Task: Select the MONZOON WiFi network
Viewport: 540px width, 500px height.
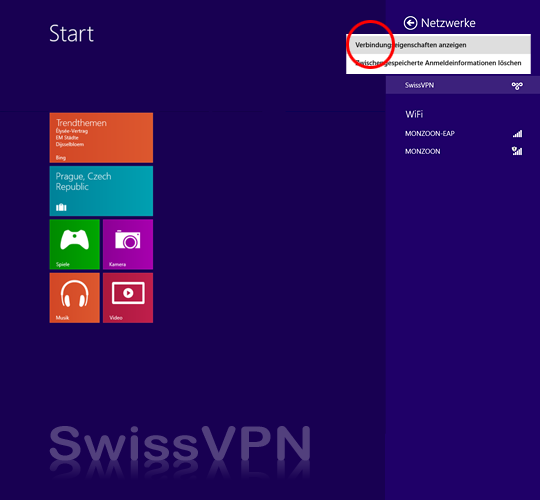Action: coord(463,151)
